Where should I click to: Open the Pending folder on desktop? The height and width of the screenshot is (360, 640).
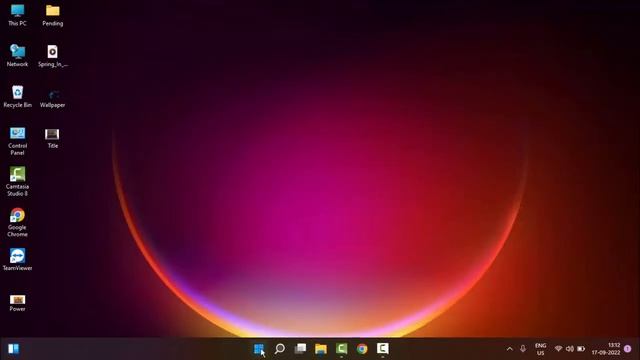53,16
